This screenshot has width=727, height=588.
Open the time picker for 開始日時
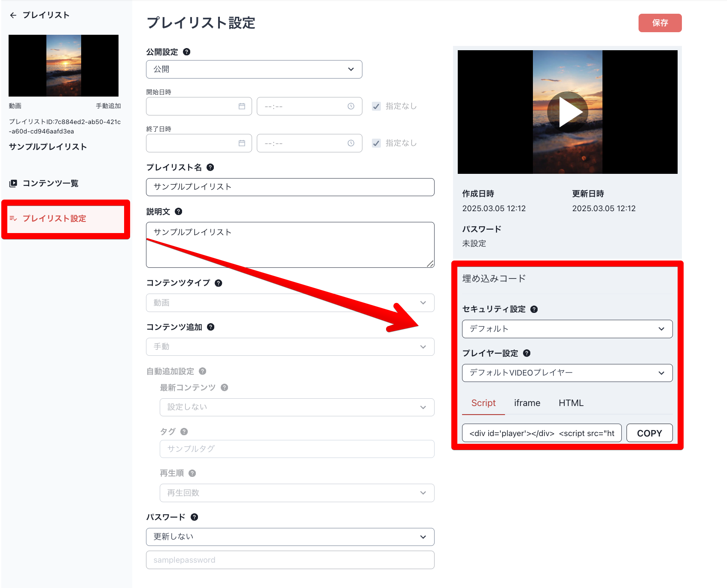click(351, 106)
